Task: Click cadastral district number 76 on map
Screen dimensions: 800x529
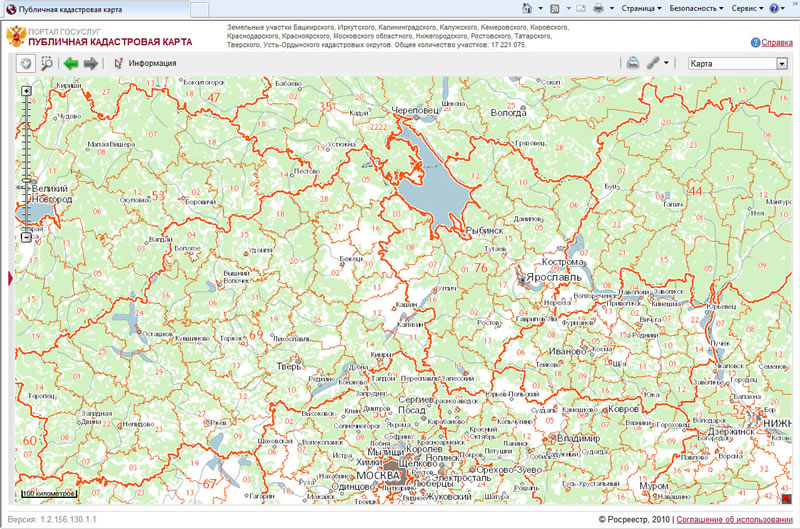Action: point(481,267)
